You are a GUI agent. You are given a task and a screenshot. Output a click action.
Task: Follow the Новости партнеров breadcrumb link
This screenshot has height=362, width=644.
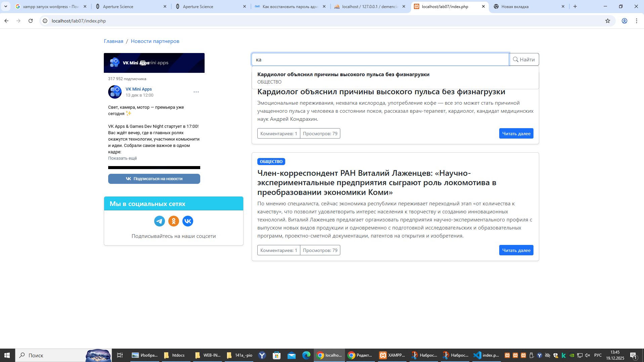(155, 41)
